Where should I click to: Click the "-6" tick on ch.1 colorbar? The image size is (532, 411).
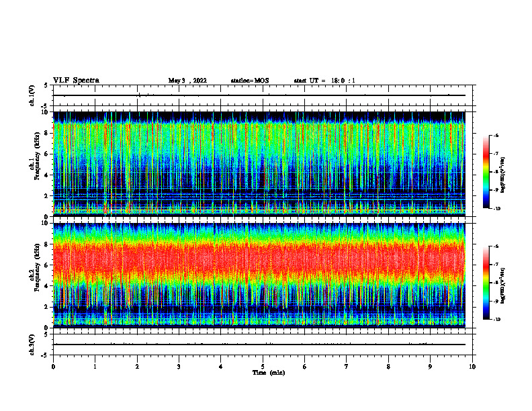click(x=496, y=135)
